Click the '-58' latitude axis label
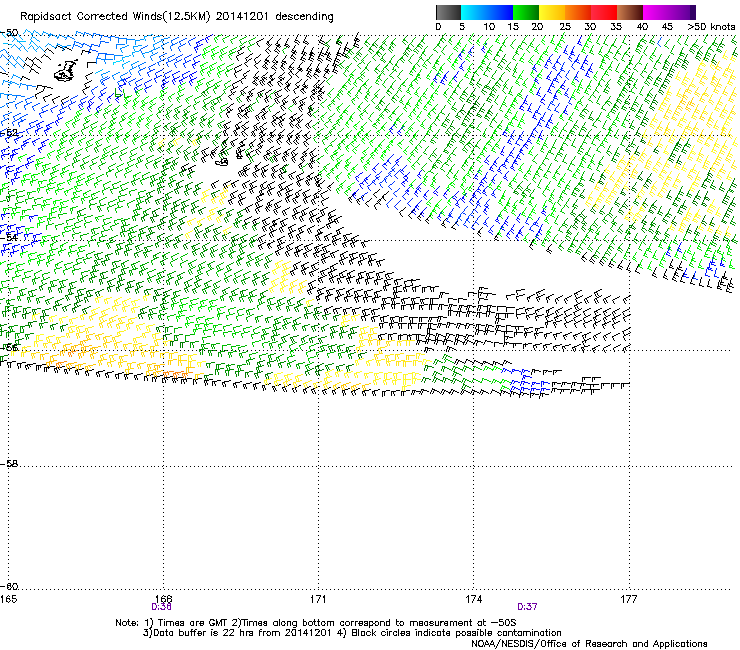This screenshot has height=650, width=740. point(9,464)
